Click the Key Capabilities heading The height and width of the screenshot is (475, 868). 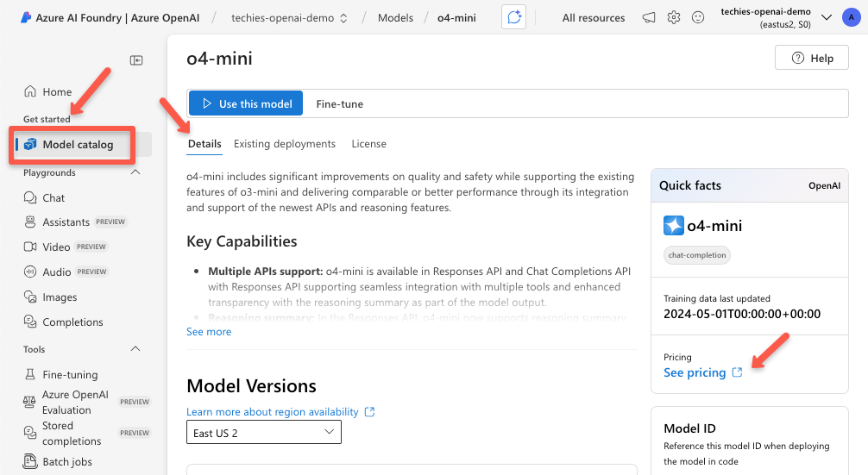click(x=242, y=241)
